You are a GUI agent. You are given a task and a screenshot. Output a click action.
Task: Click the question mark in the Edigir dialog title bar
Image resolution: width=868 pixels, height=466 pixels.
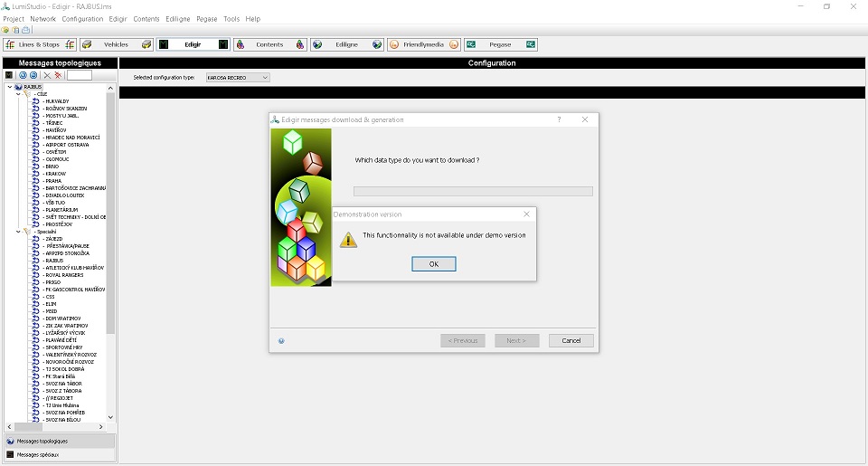coord(559,119)
